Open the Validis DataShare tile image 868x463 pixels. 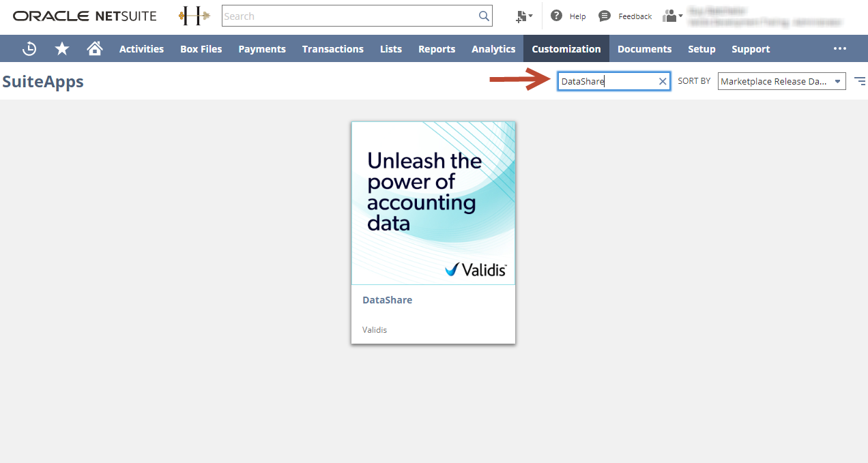(433, 203)
